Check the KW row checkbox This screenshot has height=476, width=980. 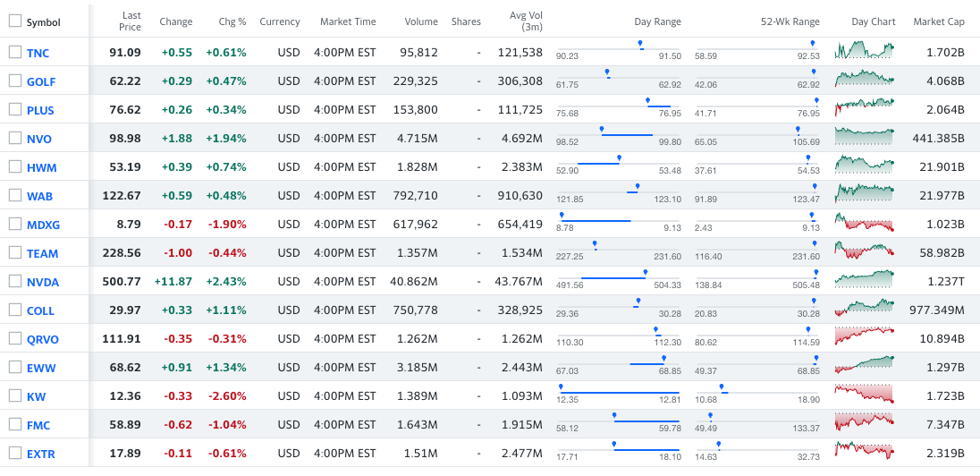coord(15,396)
